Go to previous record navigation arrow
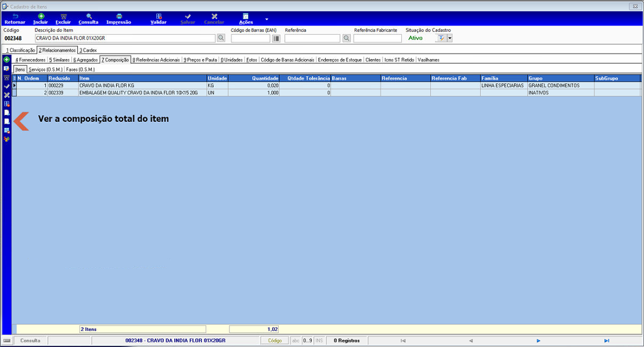Screen dimensions: 644x347 [x=471, y=341]
